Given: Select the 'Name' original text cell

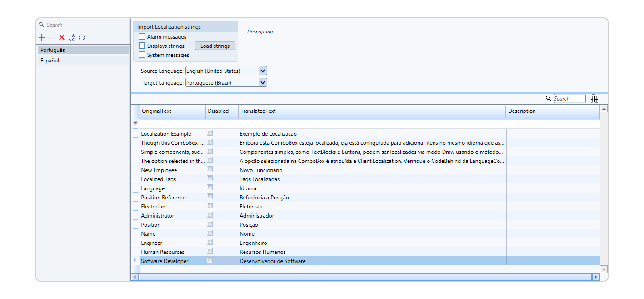Looking at the screenshot, I should tap(173, 234).
